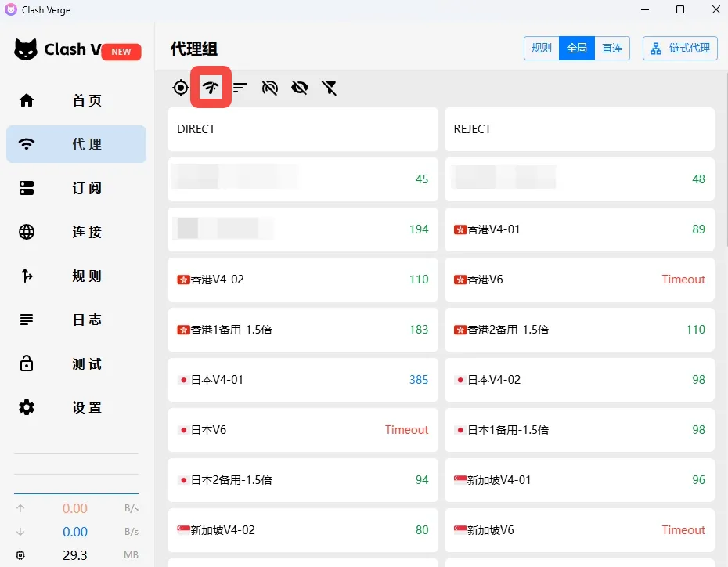Open 日志 from the sidebar

[x=76, y=320]
